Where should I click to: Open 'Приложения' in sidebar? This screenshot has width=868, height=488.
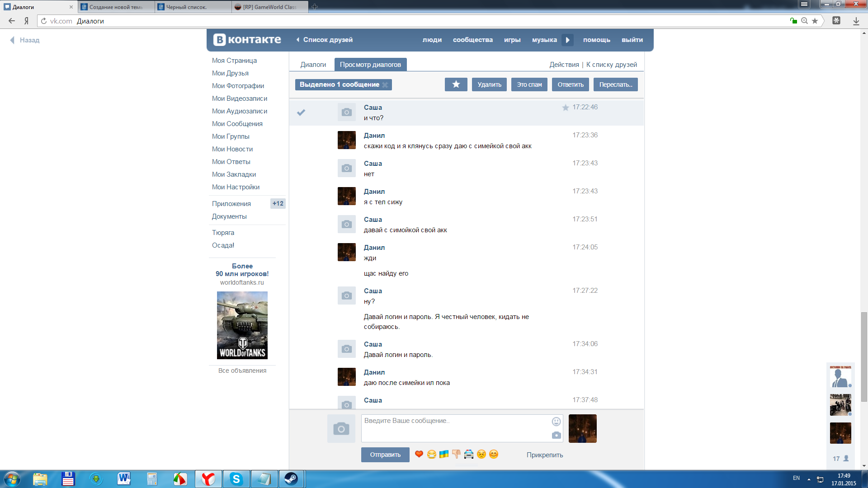(x=231, y=204)
